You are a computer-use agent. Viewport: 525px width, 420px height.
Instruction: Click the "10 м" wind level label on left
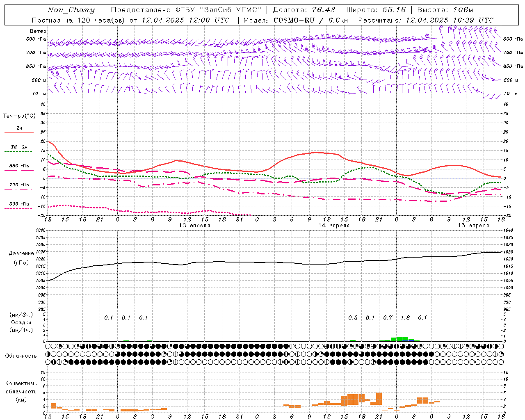click(39, 94)
